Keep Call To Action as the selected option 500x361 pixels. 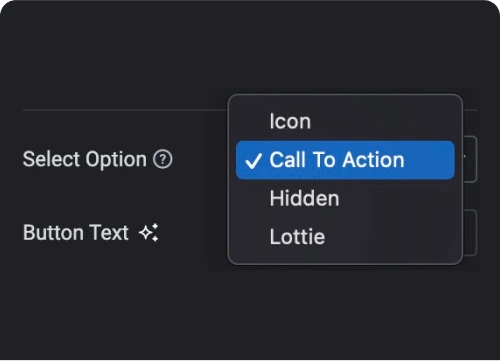[345, 160]
